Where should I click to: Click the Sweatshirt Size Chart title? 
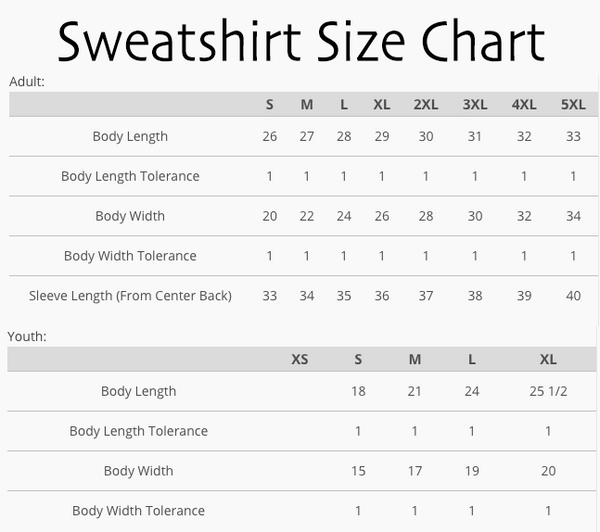(301, 41)
